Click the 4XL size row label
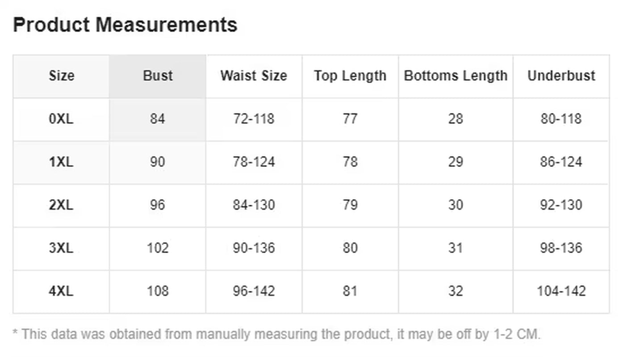Image resolution: width=644 pixels, height=357 pixels. pyautogui.click(x=61, y=291)
